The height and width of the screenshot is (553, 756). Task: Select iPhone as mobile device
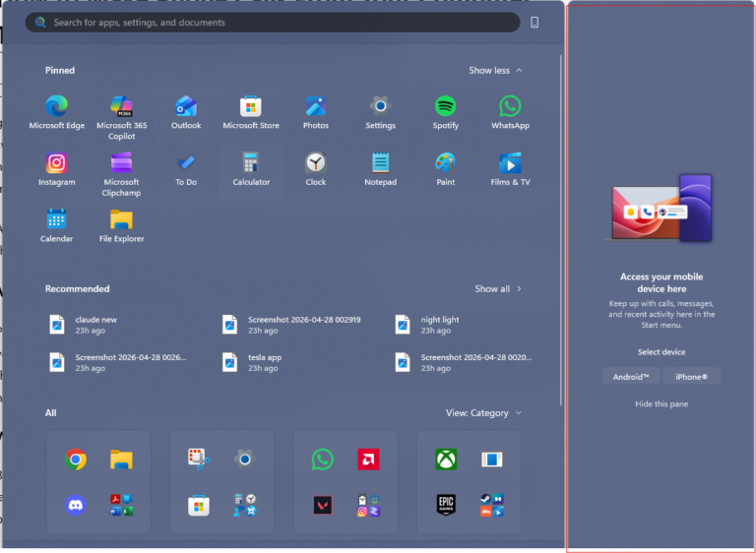[691, 377]
